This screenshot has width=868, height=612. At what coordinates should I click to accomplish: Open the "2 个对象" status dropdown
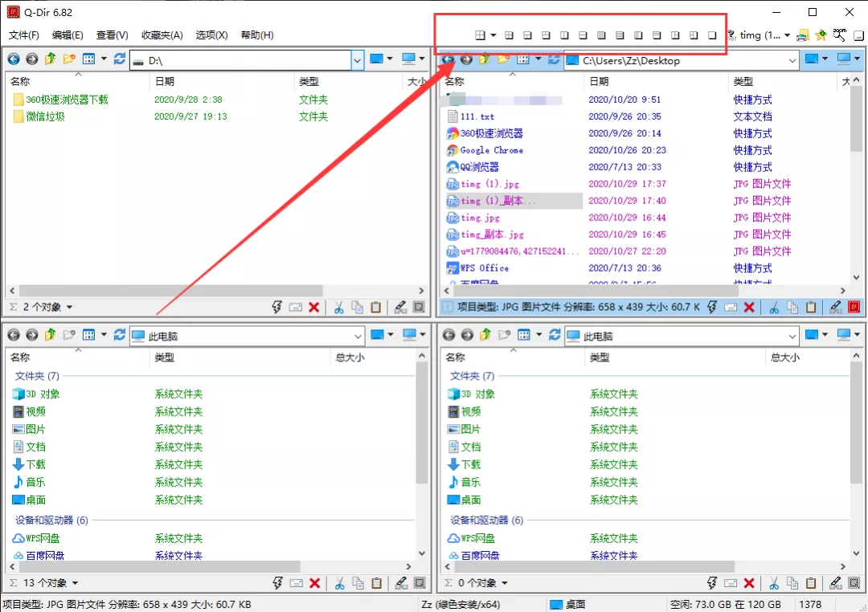[70, 307]
